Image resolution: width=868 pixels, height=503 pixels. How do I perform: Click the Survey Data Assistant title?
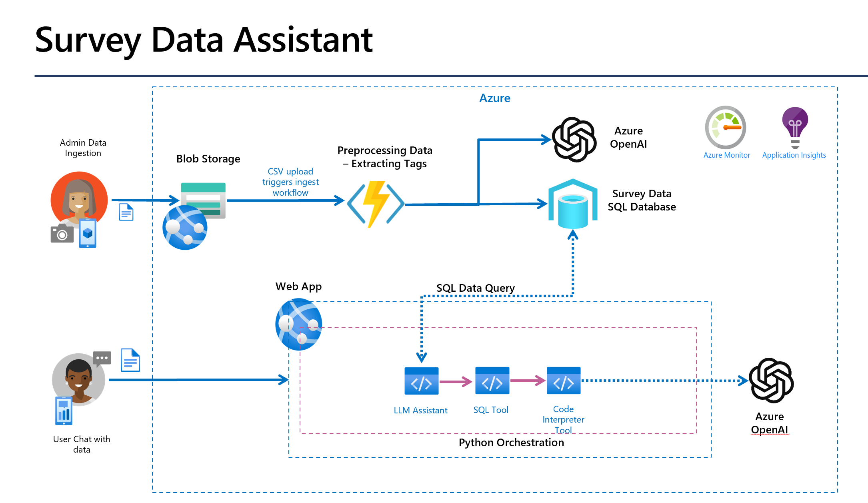point(204,40)
